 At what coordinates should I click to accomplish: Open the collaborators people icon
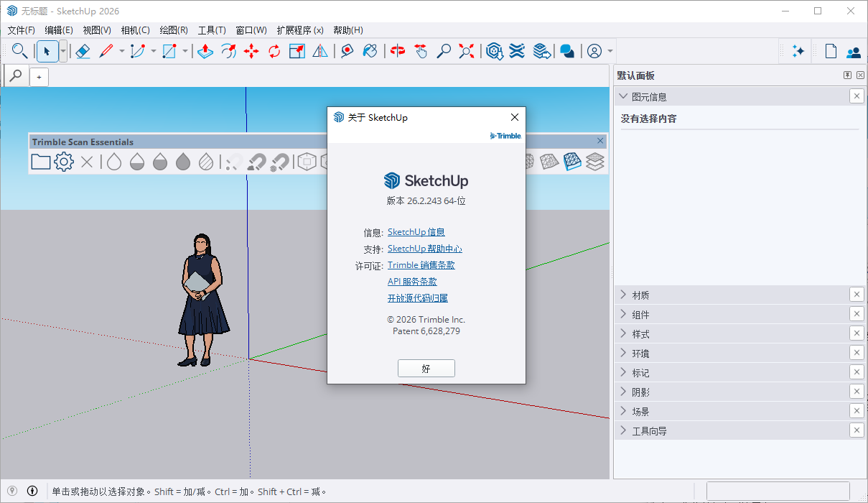tap(854, 52)
